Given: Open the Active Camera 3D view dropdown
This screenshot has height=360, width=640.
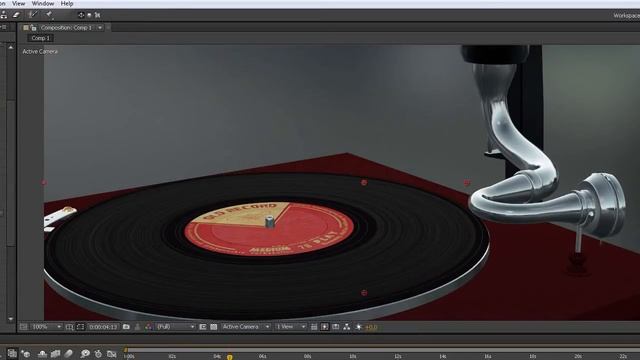Looking at the screenshot, I should (x=246, y=327).
